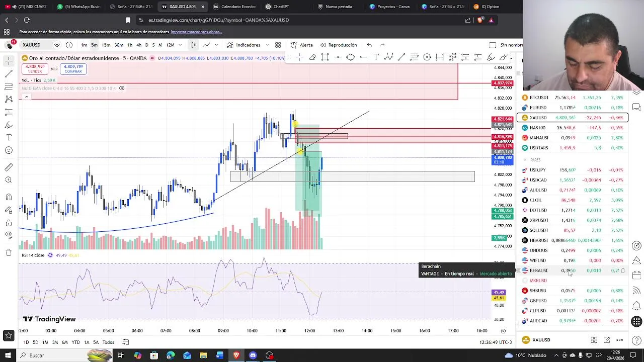The width and height of the screenshot is (644, 362).
Task: Select BTCUSDT in the watchlist
Action: [x=573, y=98]
